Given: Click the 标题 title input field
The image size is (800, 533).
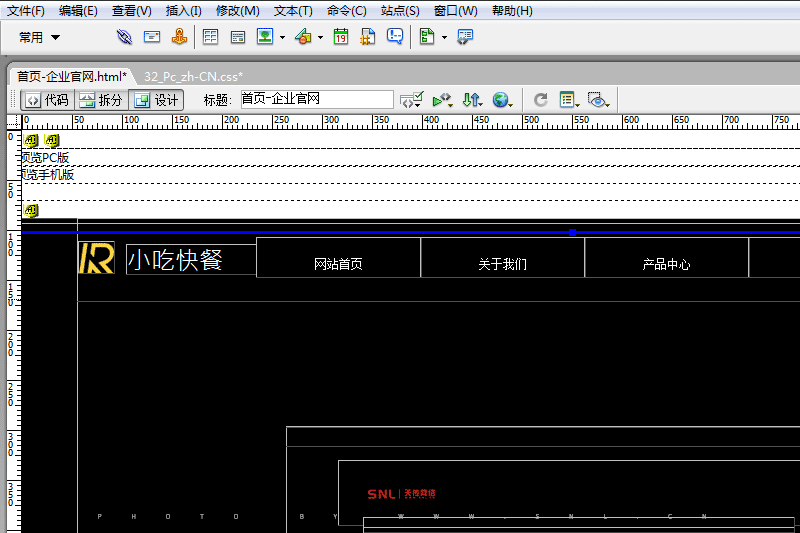Looking at the screenshot, I should point(317,99).
